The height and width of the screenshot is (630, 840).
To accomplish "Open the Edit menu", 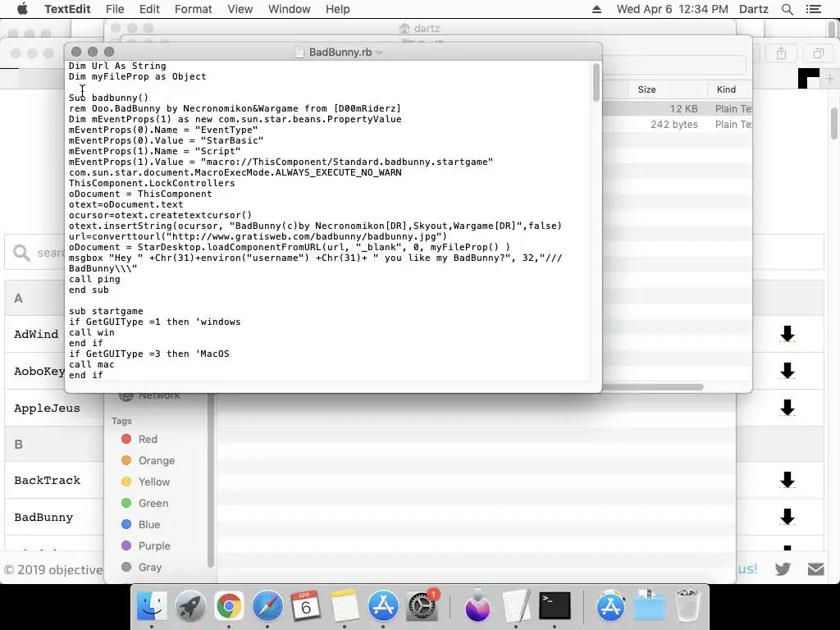I will tap(149, 9).
